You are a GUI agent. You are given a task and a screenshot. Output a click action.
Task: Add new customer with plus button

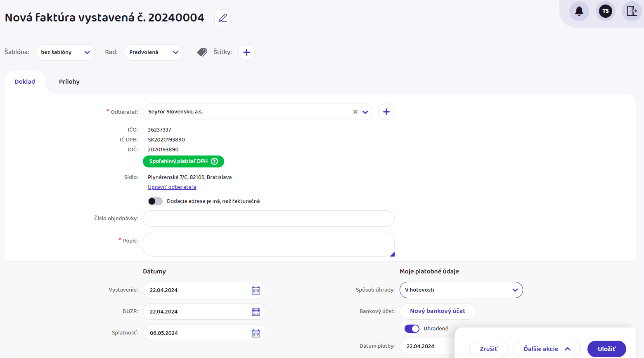pos(386,112)
